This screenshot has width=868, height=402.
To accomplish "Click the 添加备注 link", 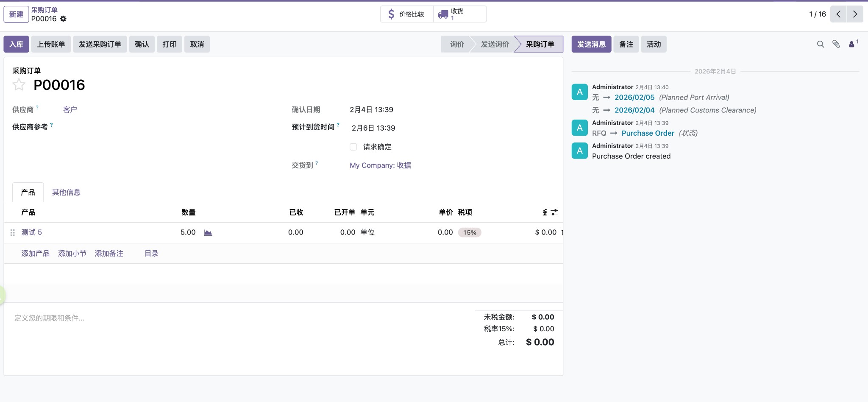I will tap(109, 254).
